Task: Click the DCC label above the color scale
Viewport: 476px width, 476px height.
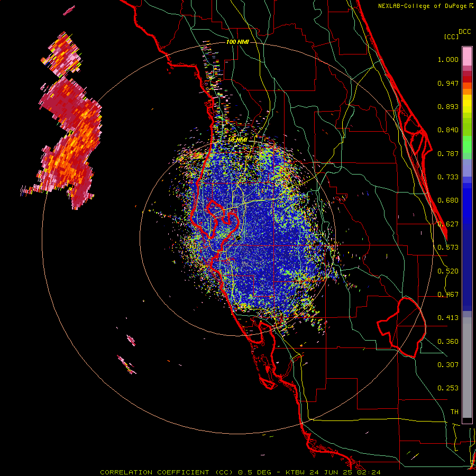Action: click(464, 32)
